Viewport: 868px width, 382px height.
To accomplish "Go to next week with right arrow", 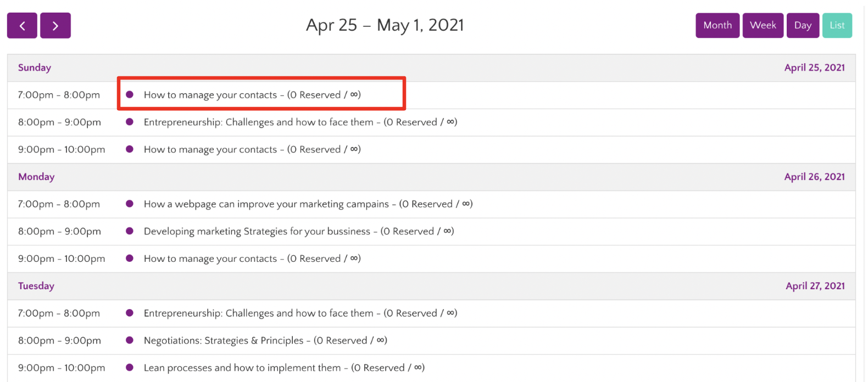I will pyautogui.click(x=55, y=26).
